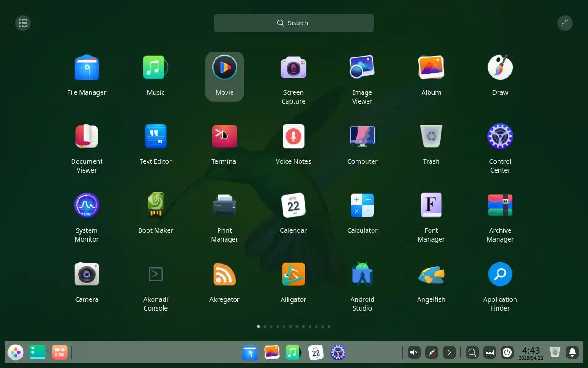Open the onscreen keyboard tray icon
The height and width of the screenshot is (368, 588).
(x=489, y=353)
